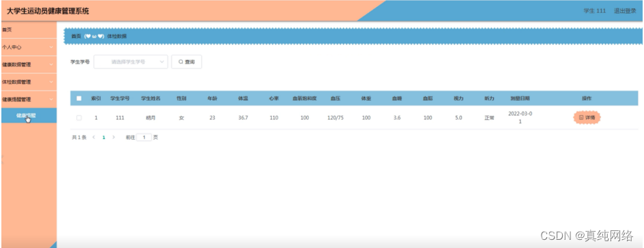Click 索引 column header

(96, 98)
